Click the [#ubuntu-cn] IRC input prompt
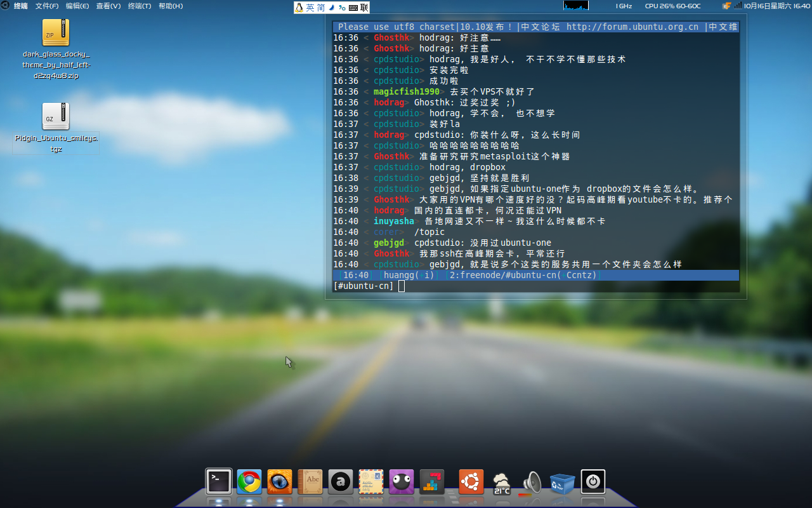Image resolution: width=812 pixels, height=508 pixels. click(x=363, y=286)
